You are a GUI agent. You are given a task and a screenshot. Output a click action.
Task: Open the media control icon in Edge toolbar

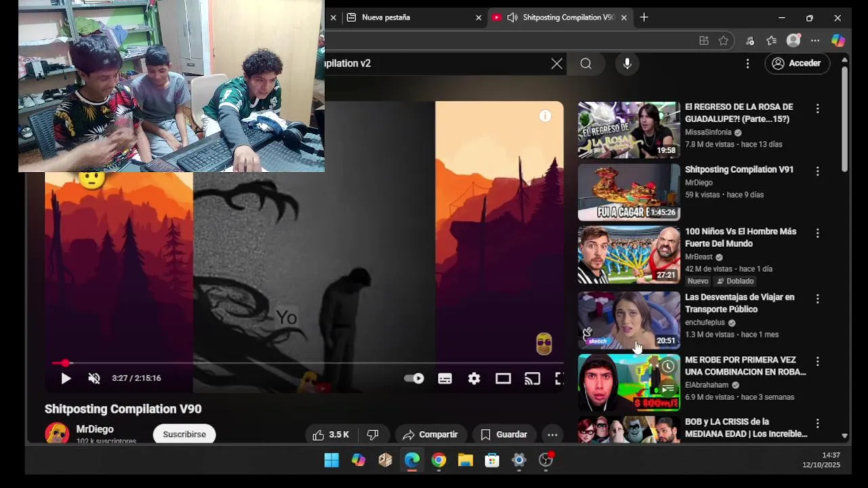click(x=750, y=41)
